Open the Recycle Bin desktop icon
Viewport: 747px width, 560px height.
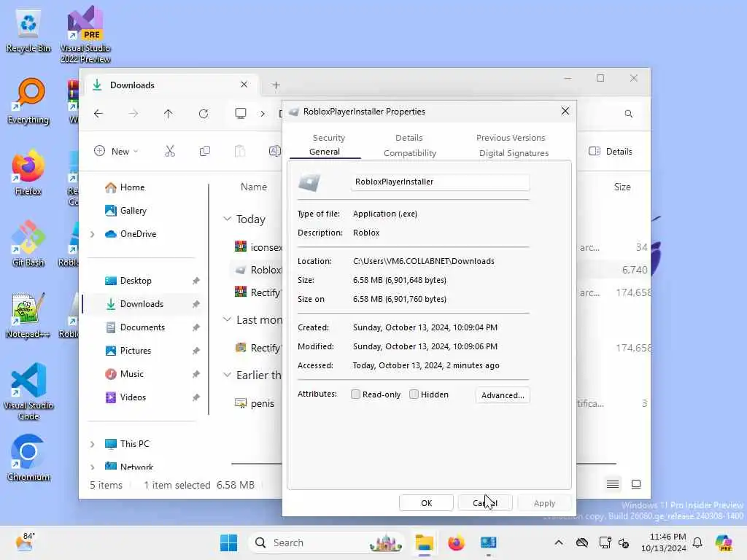click(x=28, y=31)
